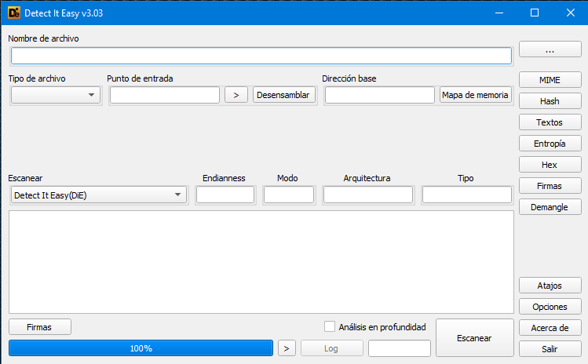Enable Análisis en profundidad checkbox

(x=330, y=326)
